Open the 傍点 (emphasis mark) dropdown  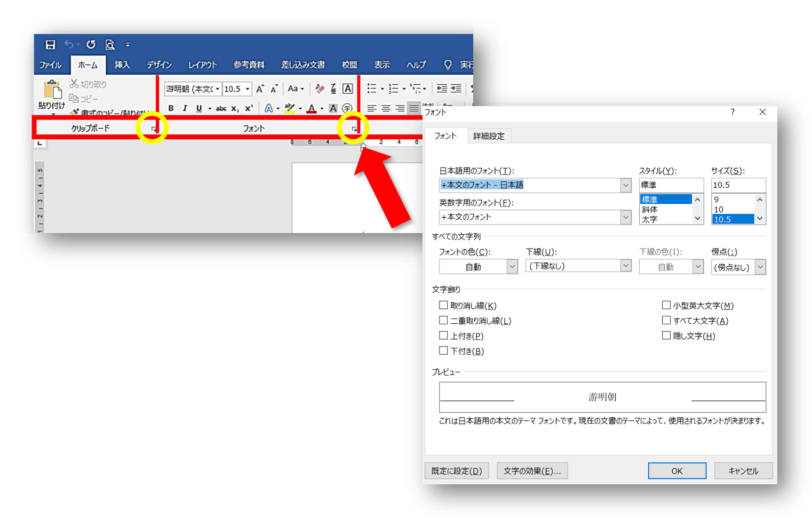pos(760,267)
